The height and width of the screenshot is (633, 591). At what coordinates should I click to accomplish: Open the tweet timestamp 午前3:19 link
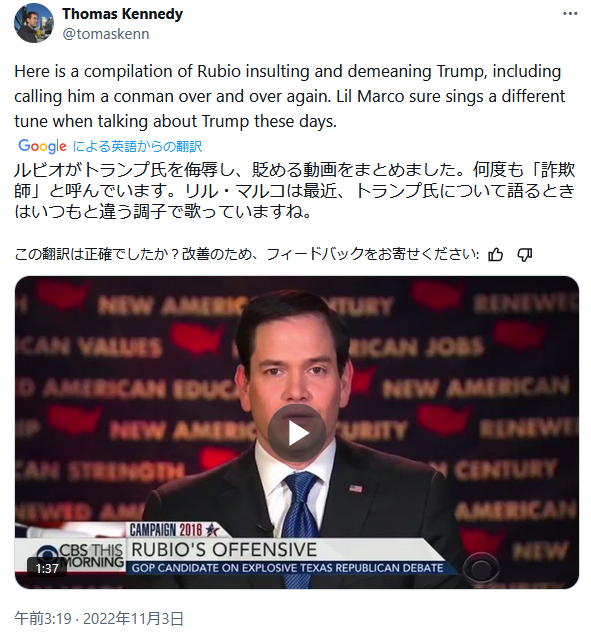(43, 618)
